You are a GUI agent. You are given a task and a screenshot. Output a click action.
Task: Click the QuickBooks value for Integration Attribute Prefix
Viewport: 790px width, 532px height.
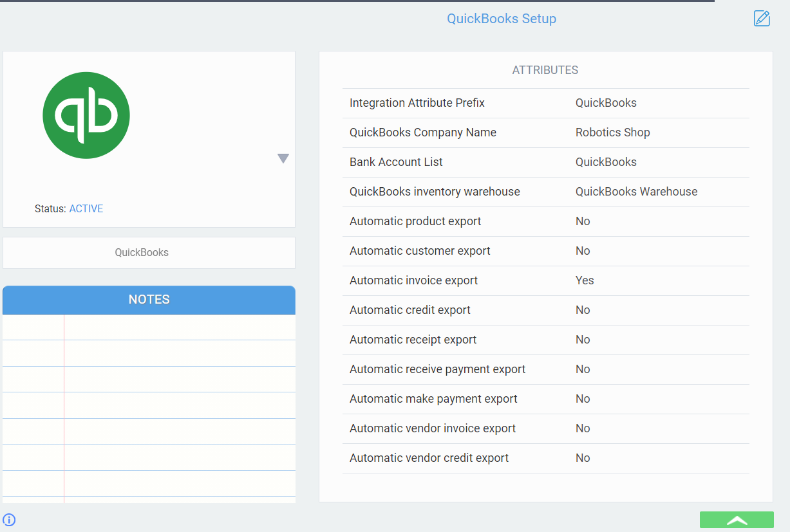pos(606,103)
